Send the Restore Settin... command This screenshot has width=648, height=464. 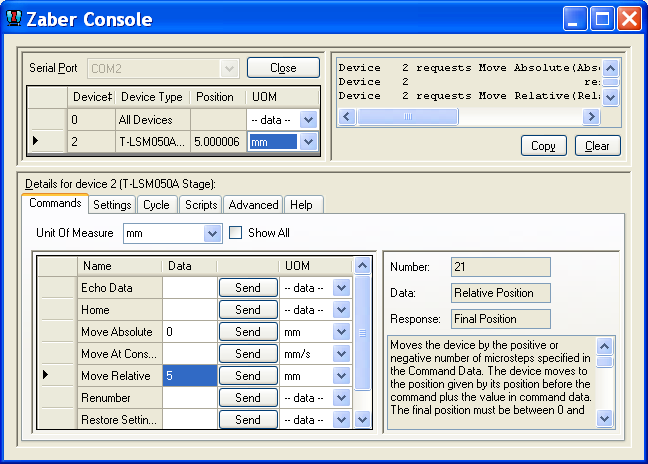coord(248,419)
